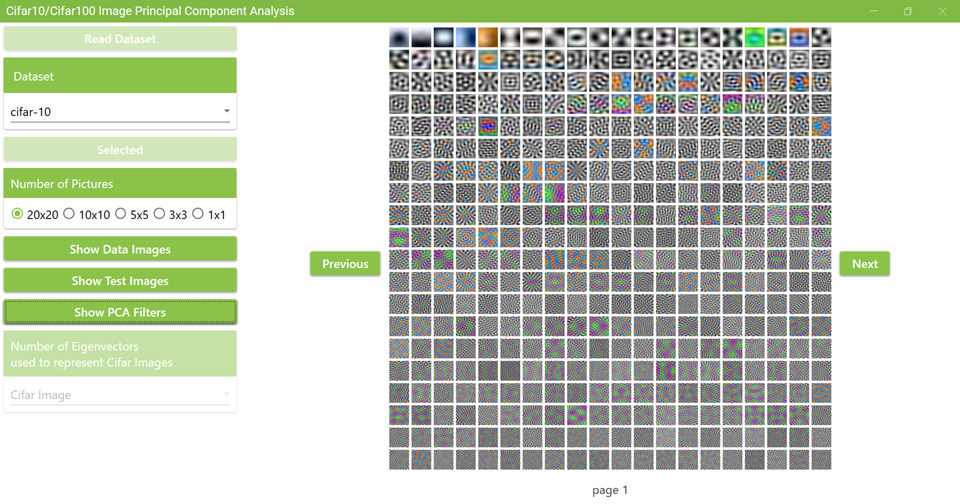
Task: Close the PCA application window
Action: click(x=943, y=11)
